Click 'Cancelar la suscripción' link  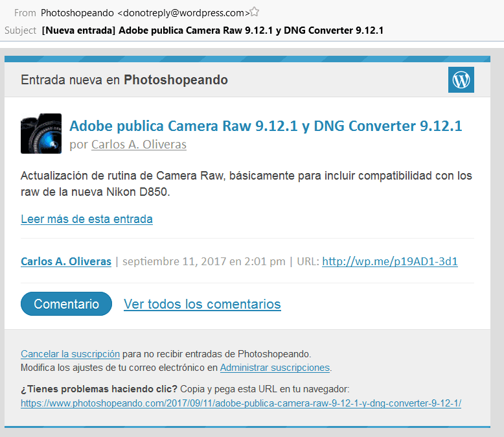coord(70,354)
